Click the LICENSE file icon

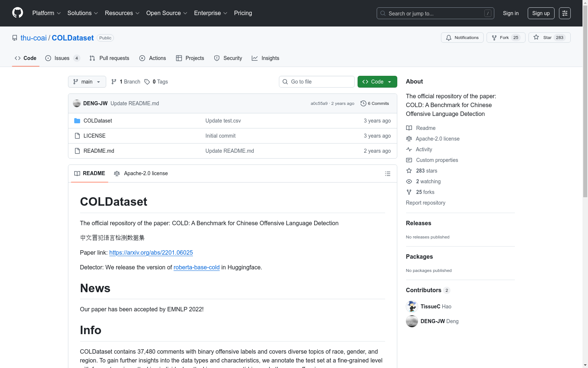coord(77,136)
